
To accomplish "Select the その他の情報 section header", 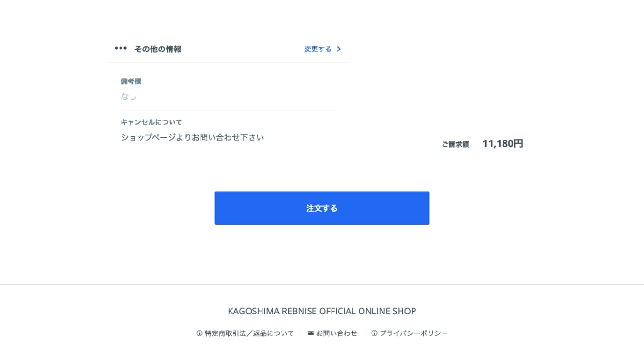I will point(158,49).
